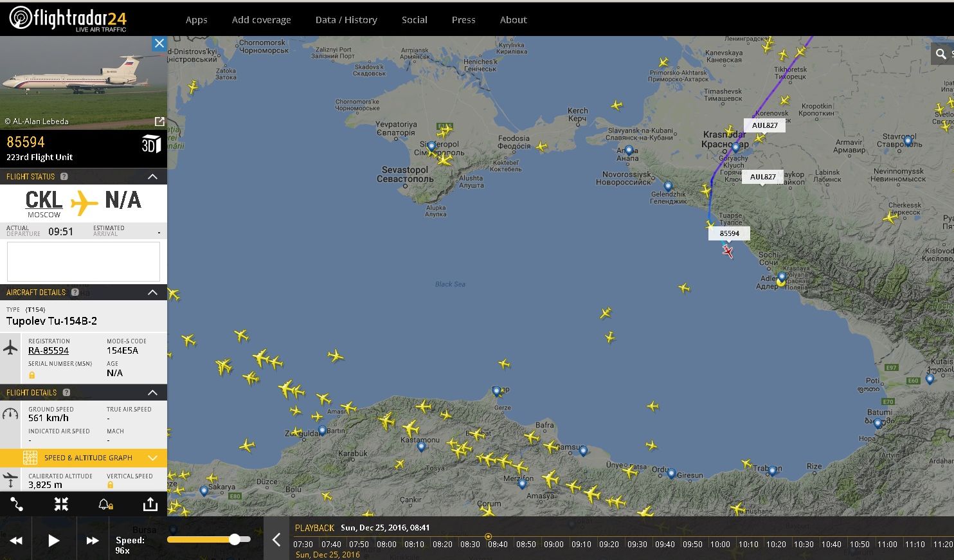Show Flight Status help tooltip

tap(64, 176)
